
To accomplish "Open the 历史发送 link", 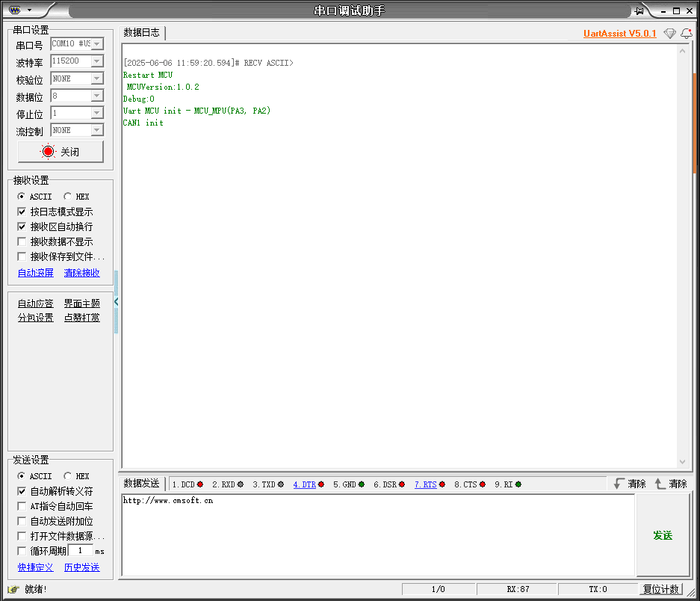I will click(82, 567).
